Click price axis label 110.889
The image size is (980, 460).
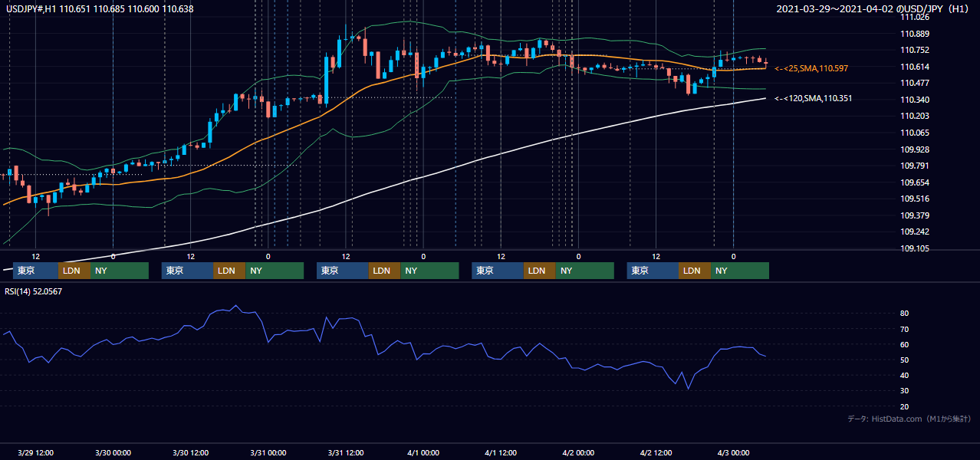coord(915,34)
